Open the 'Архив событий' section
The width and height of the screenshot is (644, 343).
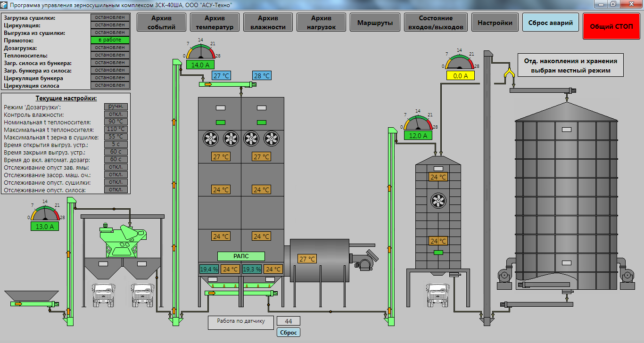(x=161, y=23)
